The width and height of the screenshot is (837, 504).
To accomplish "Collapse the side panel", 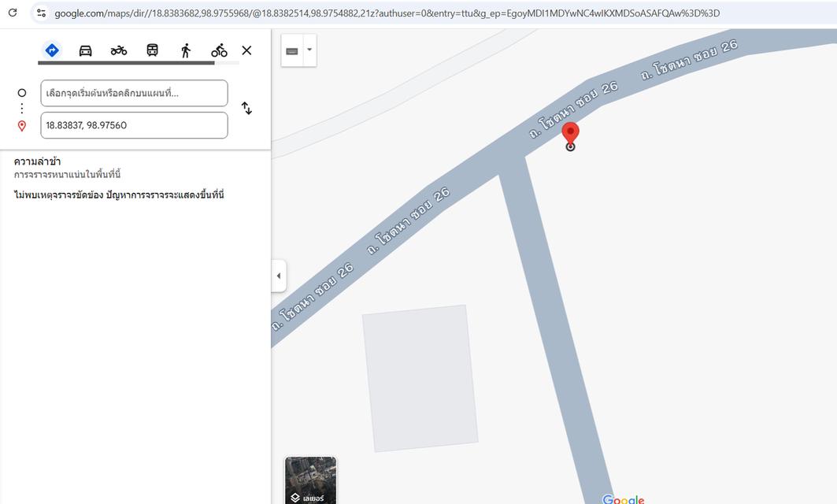I will pos(278,276).
